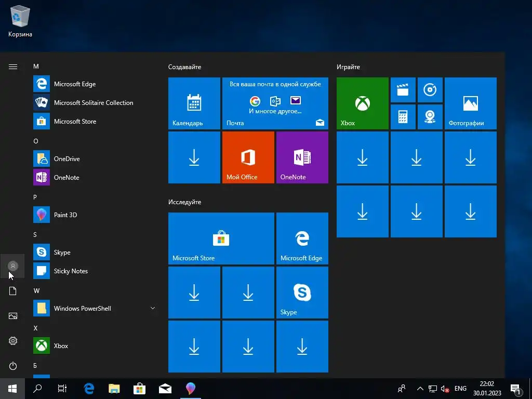Launch Edge from the taskbar
This screenshot has height=399, width=532.
click(x=89, y=389)
